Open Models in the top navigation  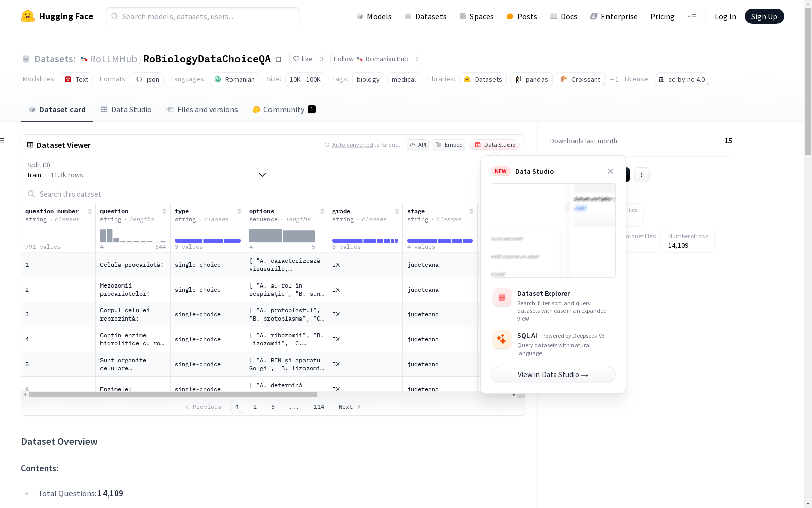(x=374, y=16)
